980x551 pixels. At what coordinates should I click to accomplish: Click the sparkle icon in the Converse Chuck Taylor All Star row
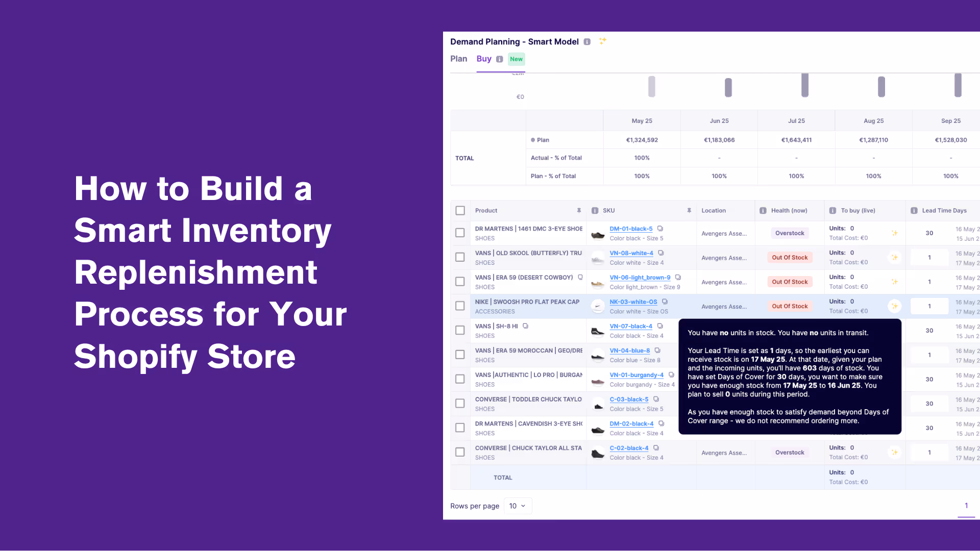pos(894,453)
